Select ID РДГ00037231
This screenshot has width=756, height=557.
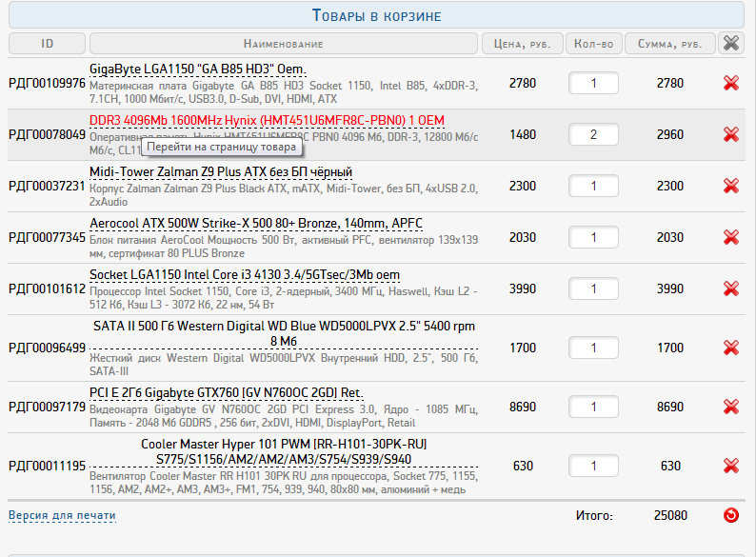tap(47, 186)
